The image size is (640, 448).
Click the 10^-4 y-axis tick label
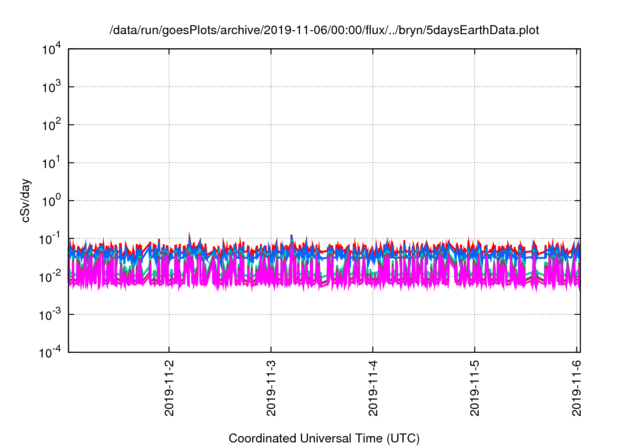pyautogui.click(x=50, y=352)
